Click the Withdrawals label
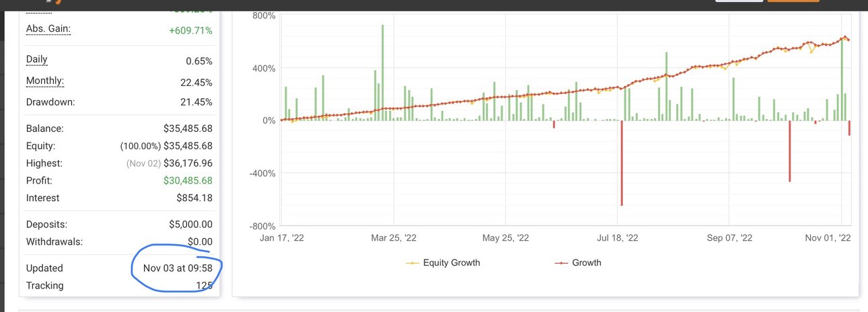Screen dimensions: 868x312 (55, 242)
